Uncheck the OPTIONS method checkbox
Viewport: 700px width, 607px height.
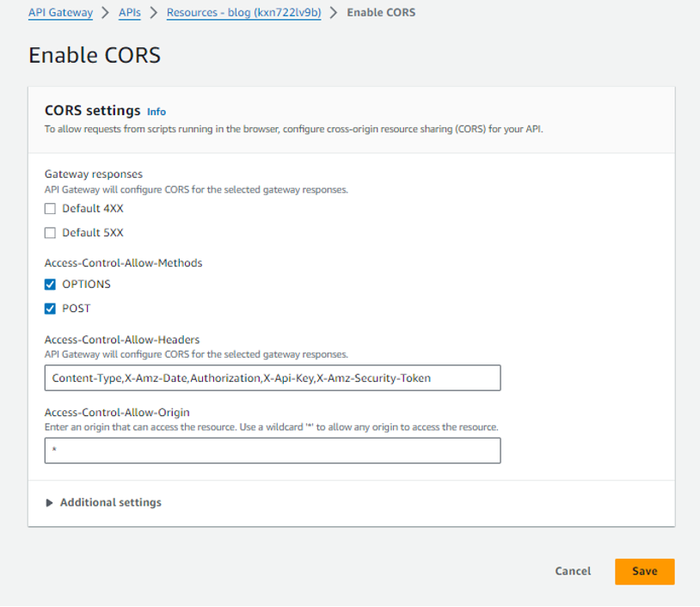(50, 285)
